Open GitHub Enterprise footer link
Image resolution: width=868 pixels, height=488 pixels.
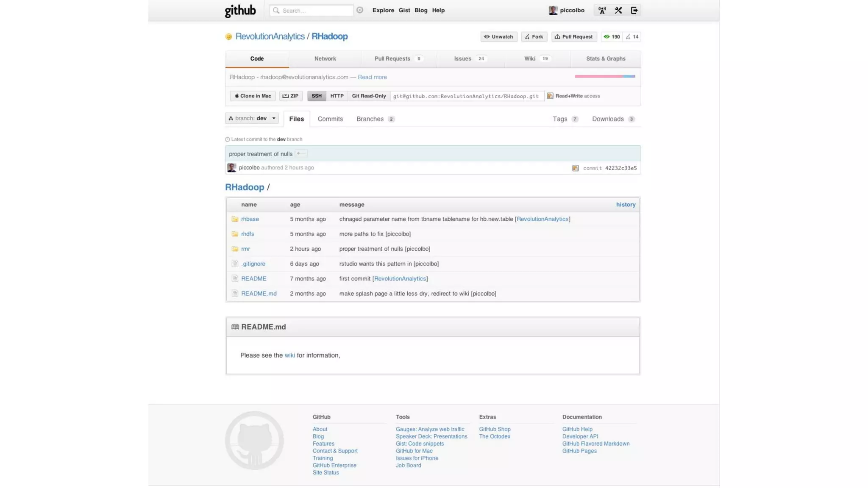pos(334,466)
